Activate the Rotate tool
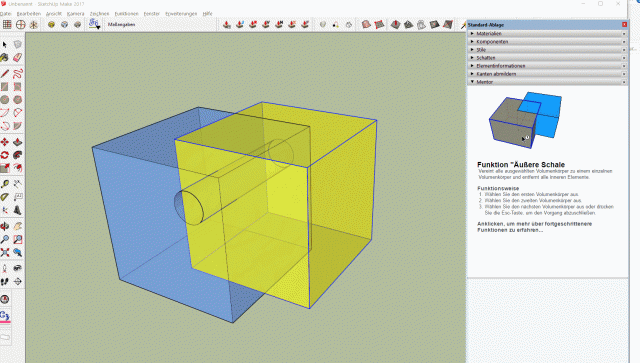Viewport: 640px width, 363px height. click(x=4, y=155)
